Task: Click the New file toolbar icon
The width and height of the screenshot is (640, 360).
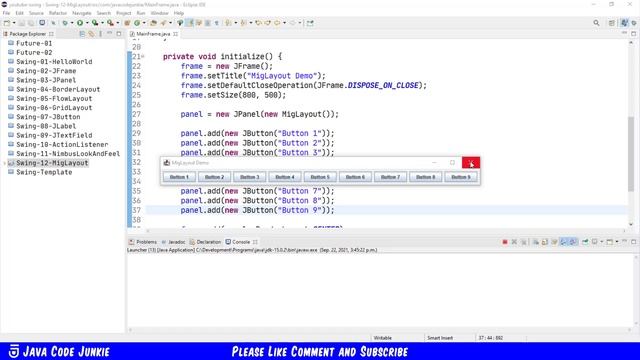Action: click(x=7, y=23)
